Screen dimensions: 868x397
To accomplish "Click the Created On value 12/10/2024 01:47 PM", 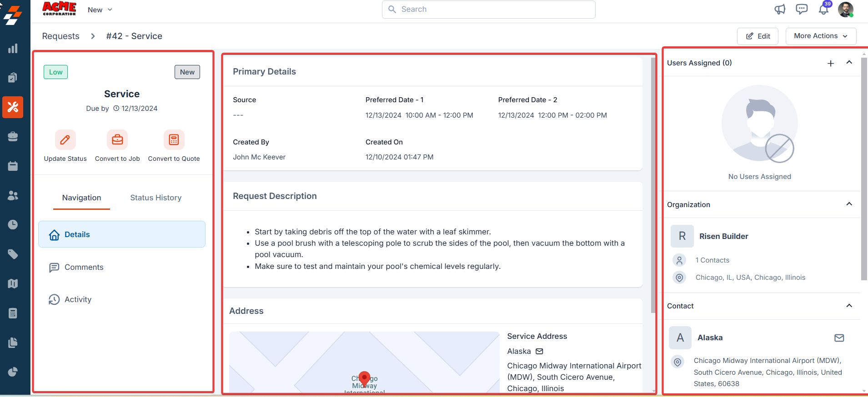I will 399,157.
